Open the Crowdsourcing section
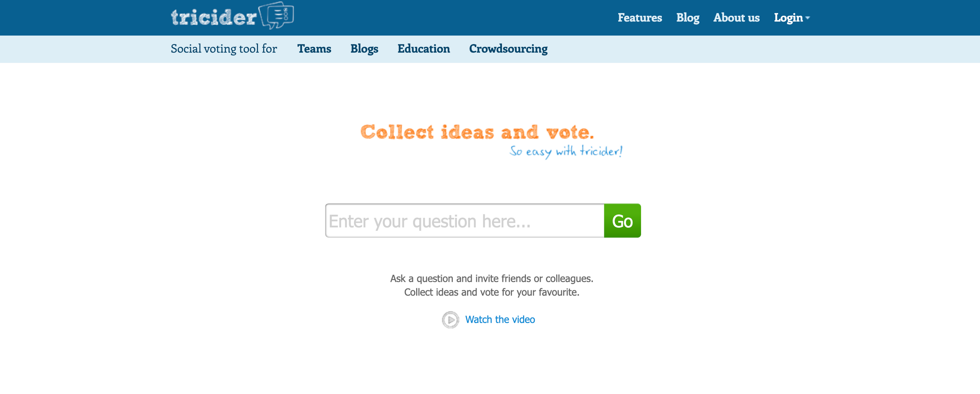The width and height of the screenshot is (980, 394). (x=508, y=49)
